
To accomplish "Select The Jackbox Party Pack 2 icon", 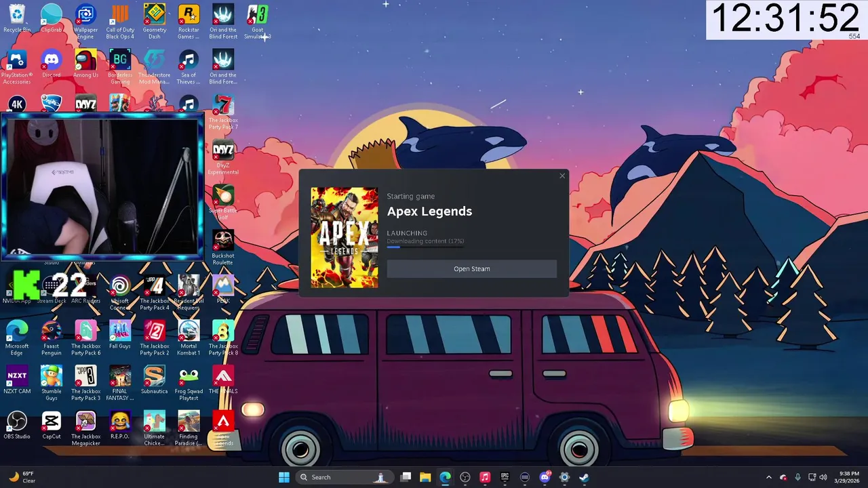I will (155, 338).
